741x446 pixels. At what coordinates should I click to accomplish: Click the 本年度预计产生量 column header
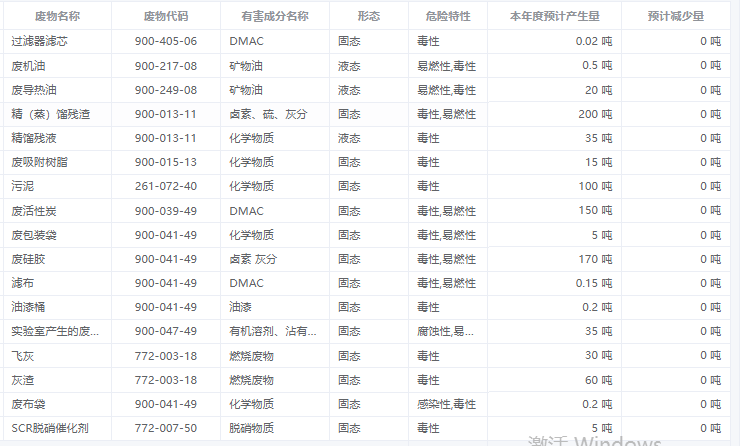click(555, 17)
